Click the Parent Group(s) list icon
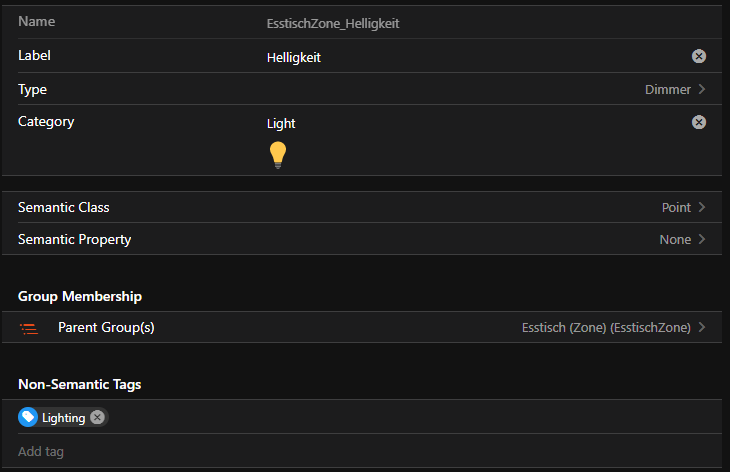Screen dimensions: 730x472 pyautogui.click(x=29, y=328)
